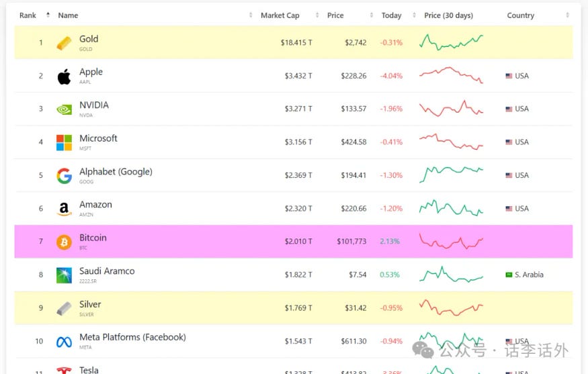Click the Google G logo icon
This screenshot has height=374, width=588.
tap(64, 176)
